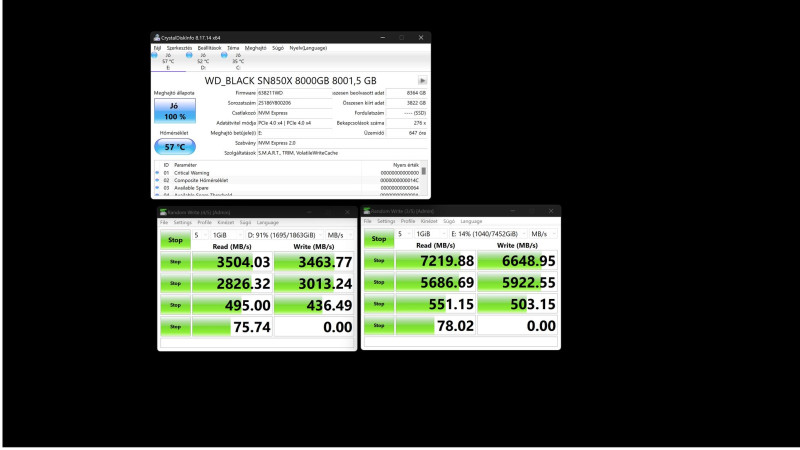Image resolution: width=800 pixels, height=450 pixels.
Task: Select the D: drive status icon at 52 °C
Action: (189, 55)
